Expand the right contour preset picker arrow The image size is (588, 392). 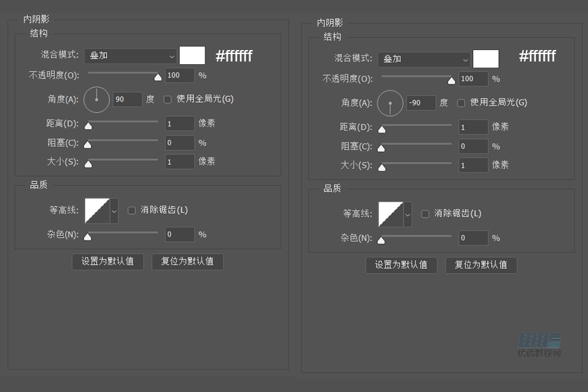[x=409, y=214]
